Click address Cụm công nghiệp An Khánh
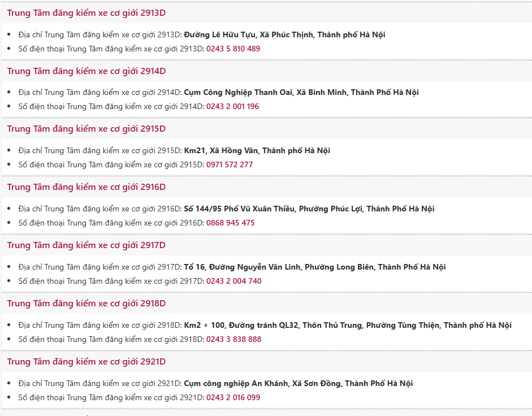The image size is (532, 416). tap(299, 383)
